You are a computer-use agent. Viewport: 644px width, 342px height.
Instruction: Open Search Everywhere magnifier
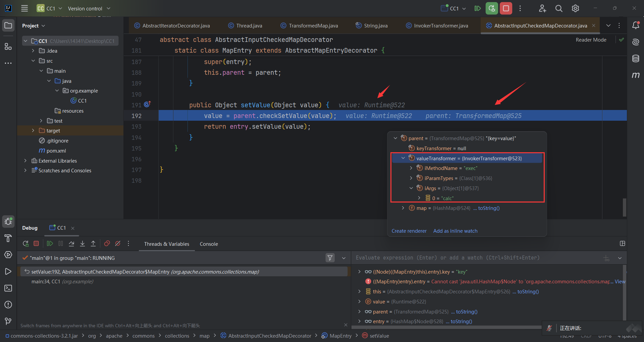click(x=559, y=8)
